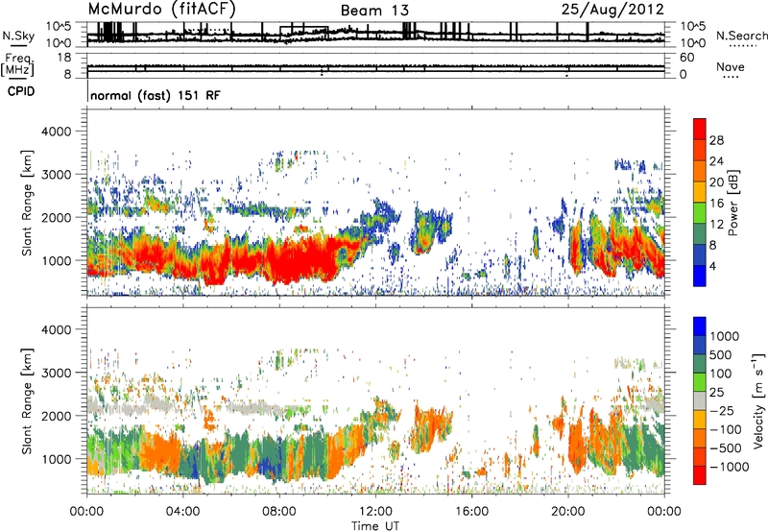Image resolution: width=768 pixels, height=532 pixels.
Task: Pick the red top segment of power colorbar
Action: tap(700, 130)
